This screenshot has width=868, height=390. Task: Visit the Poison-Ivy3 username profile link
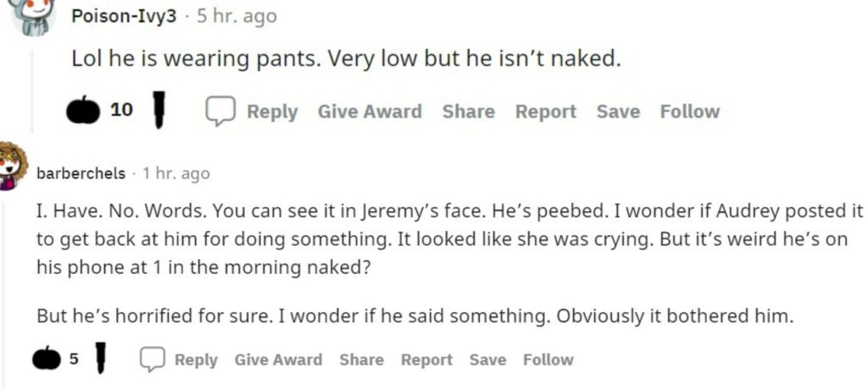[124, 16]
